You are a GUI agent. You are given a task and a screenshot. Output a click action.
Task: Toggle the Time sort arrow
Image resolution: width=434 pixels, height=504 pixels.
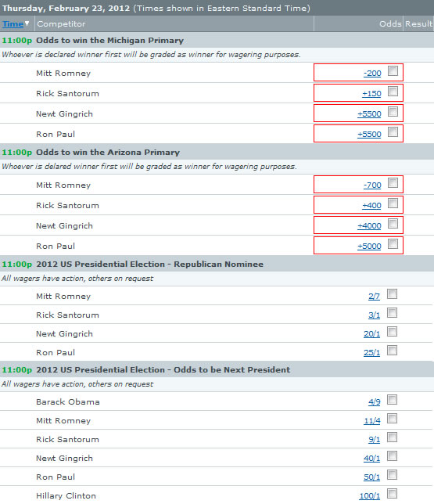(x=27, y=23)
